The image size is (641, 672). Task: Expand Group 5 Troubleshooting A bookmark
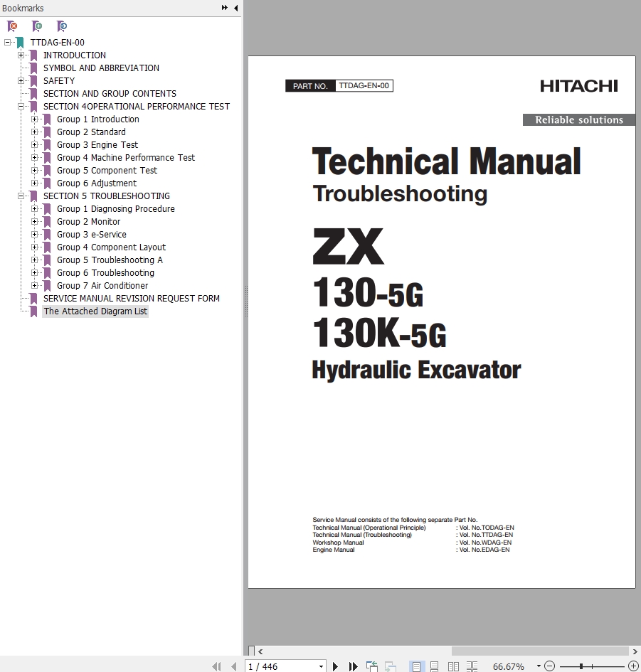34,260
